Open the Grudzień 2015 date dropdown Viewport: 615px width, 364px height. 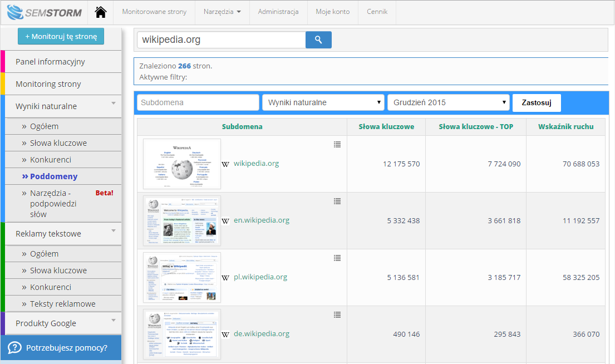coord(448,102)
